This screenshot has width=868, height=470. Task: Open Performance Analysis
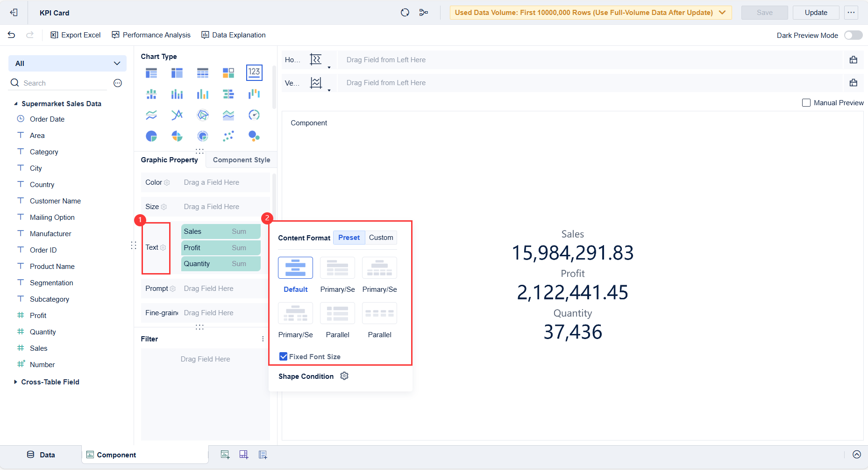click(151, 35)
